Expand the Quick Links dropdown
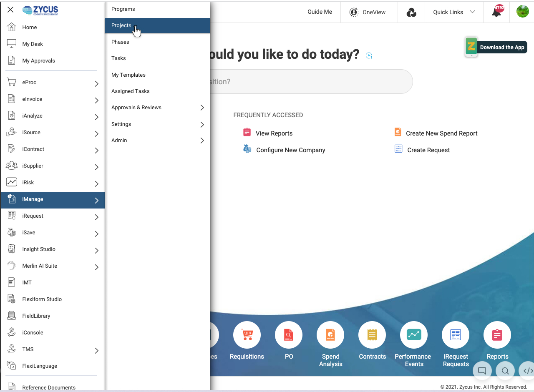Viewport: 534px width, 392px height. click(x=454, y=12)
